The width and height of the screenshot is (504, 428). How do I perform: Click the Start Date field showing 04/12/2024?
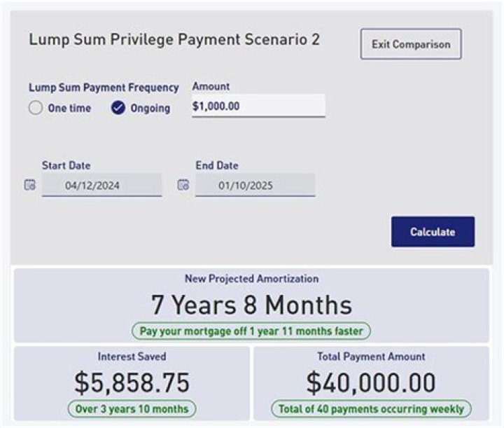tap(101, 186)
